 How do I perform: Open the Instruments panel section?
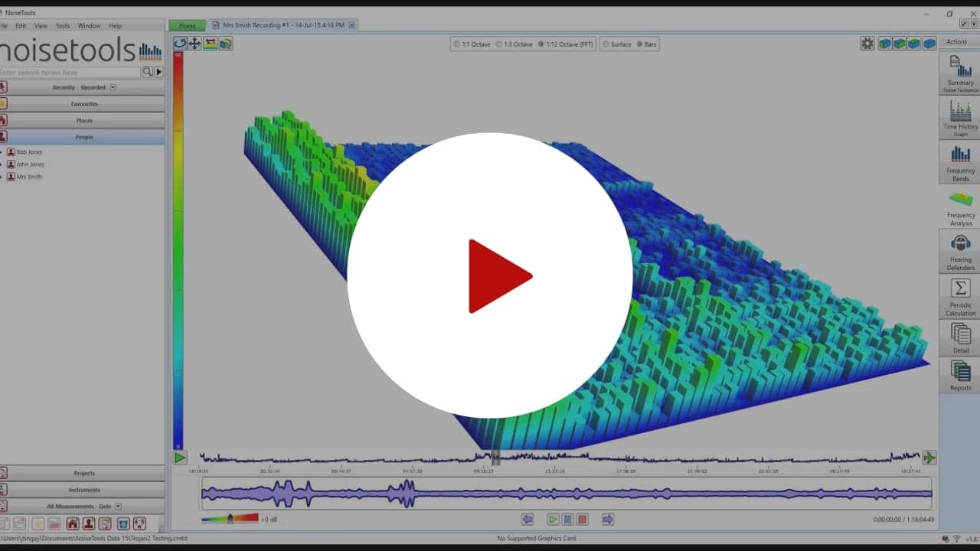(82, 490)
